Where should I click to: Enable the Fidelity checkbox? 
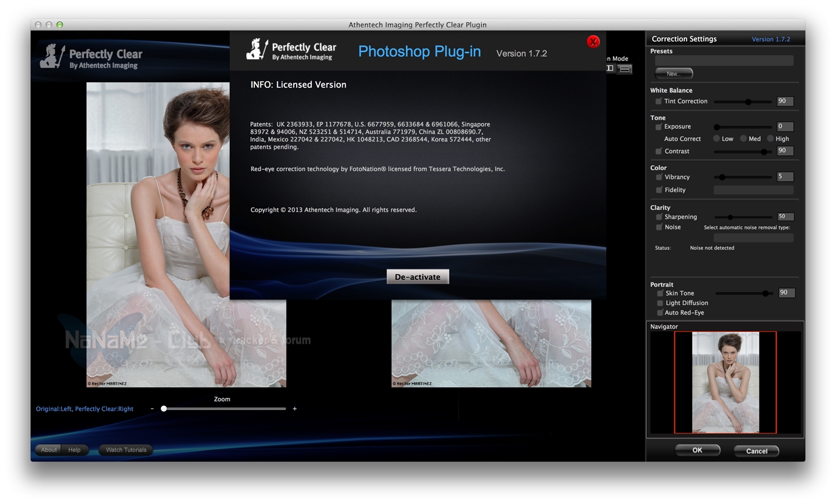(659, 190)
